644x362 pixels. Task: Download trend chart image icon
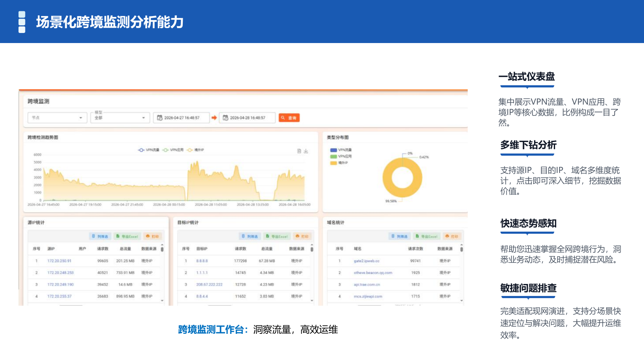point(306,151)
